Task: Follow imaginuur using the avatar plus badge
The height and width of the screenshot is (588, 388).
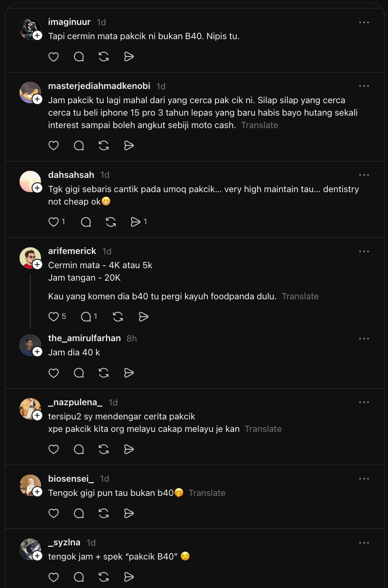Action: click(37, 35)
